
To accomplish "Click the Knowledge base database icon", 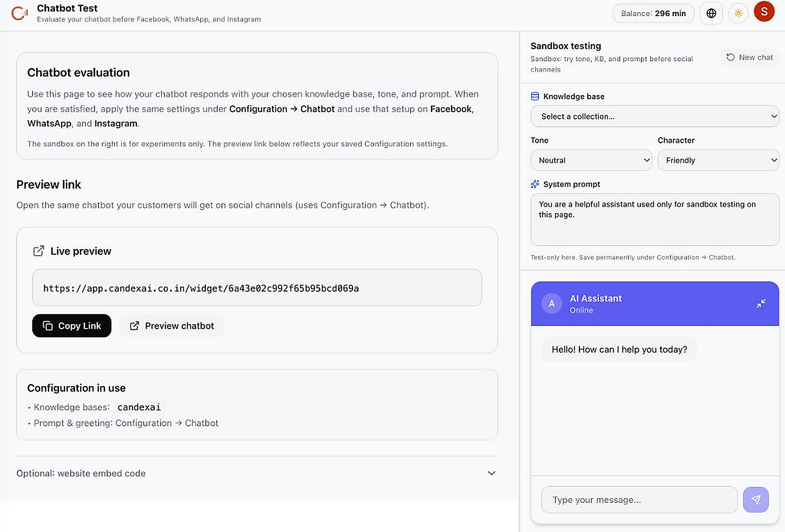I will [x=535, y=96].
